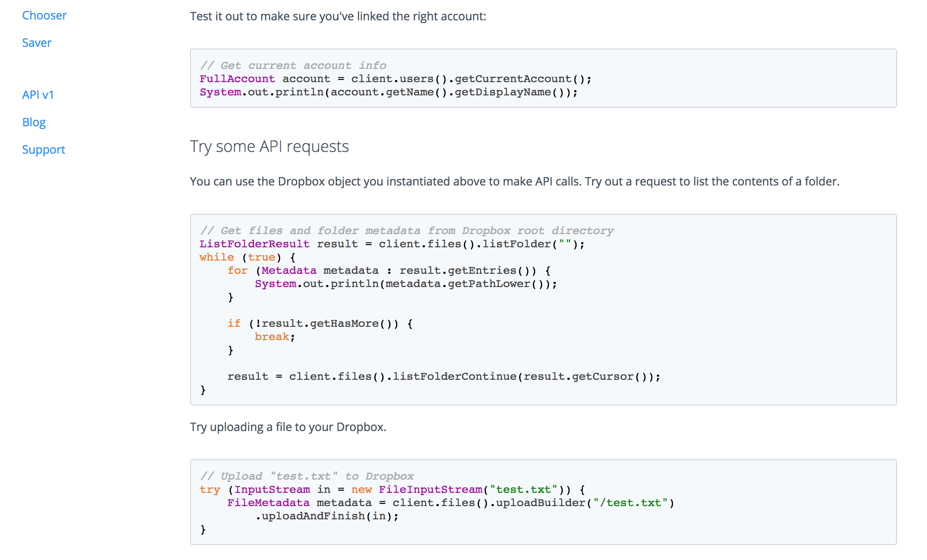
Task: Click code line 'System.out.println(metadata.getPathLower());'
Action: (x=406, y=284)
